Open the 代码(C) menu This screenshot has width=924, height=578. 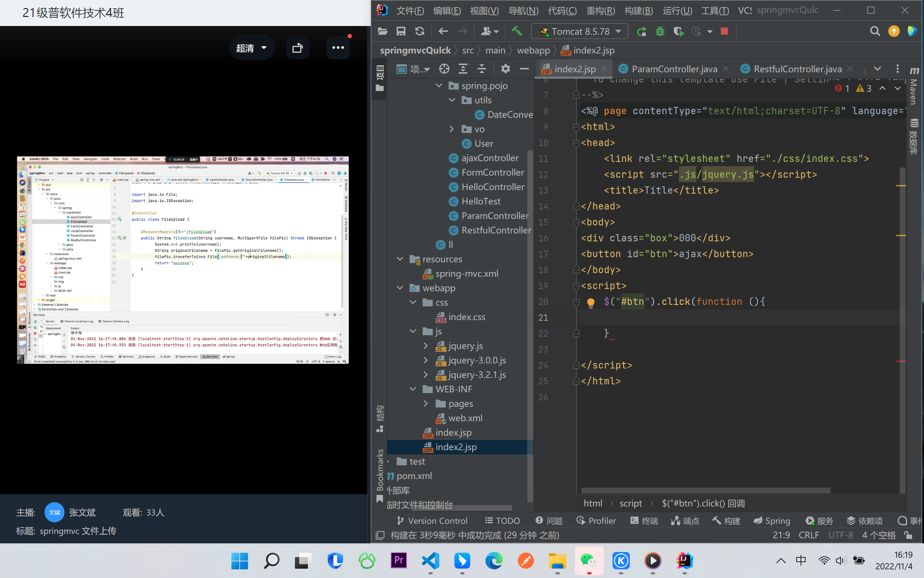(x=562, y=10)
